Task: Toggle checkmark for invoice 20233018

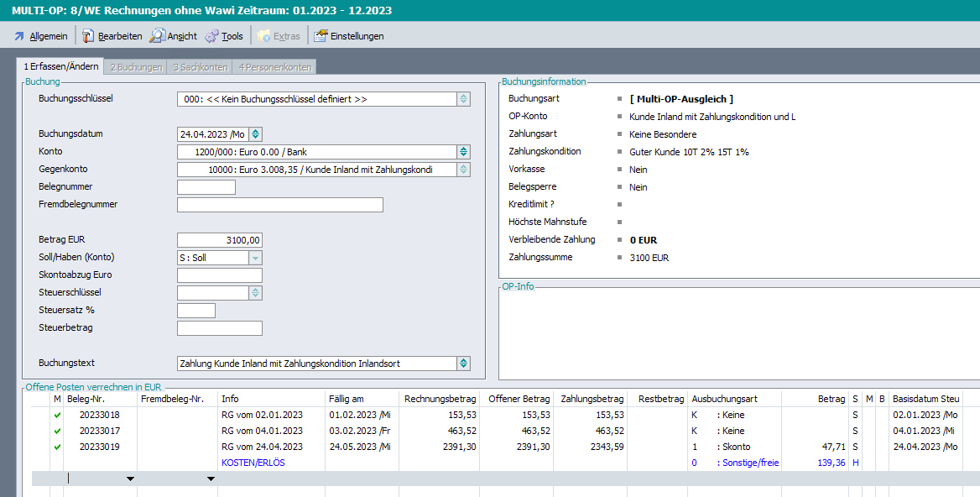Action: 57,415
